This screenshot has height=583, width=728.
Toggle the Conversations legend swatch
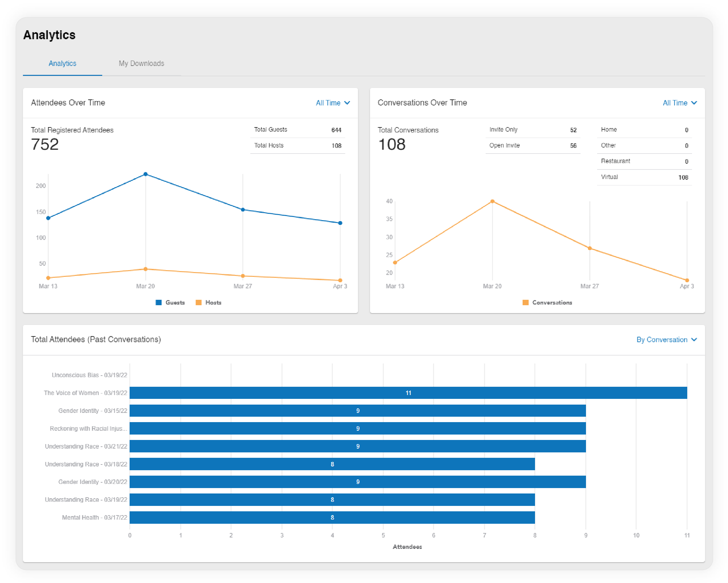click(x=525, y=302)
